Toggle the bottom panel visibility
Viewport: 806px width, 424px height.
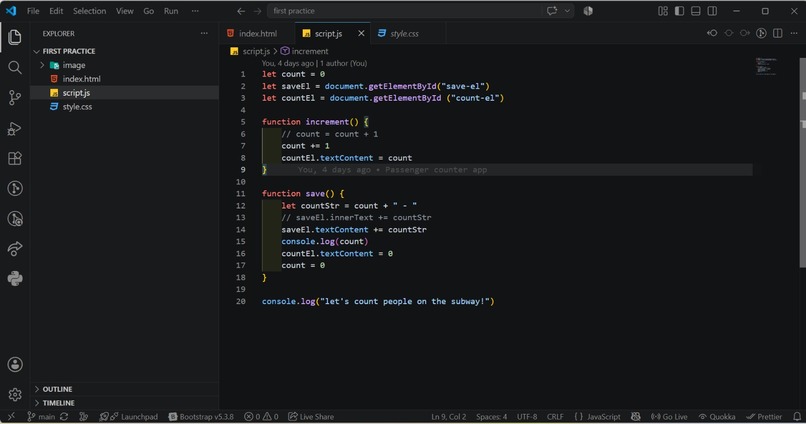click(x=695, y=11)
